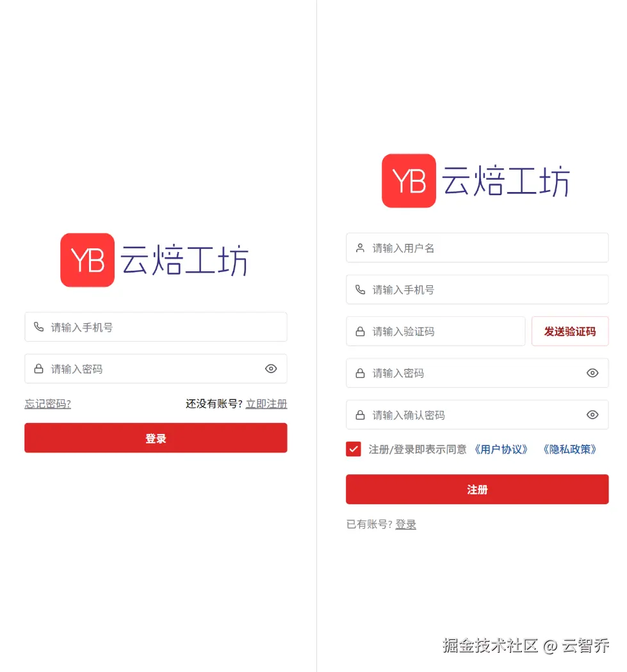Open the 《隐私政策》 link
The image size is (627, 672).
click(x=569, y=449)
